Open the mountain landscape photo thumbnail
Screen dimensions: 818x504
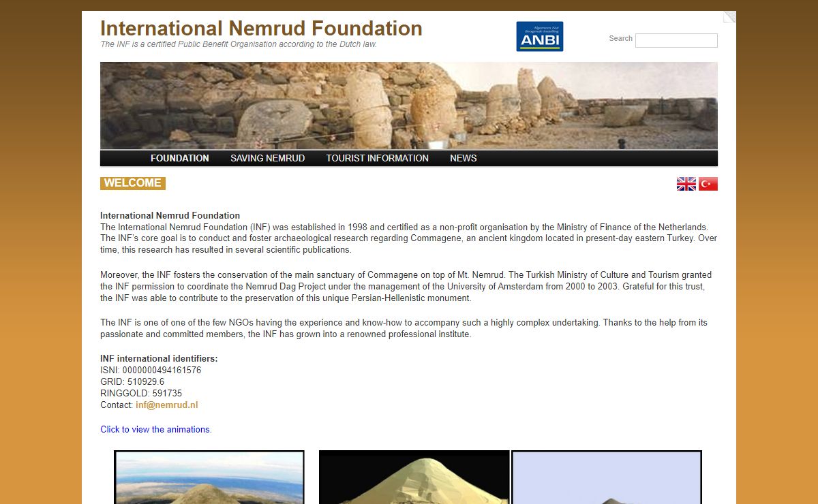click(x=209, y=477)
